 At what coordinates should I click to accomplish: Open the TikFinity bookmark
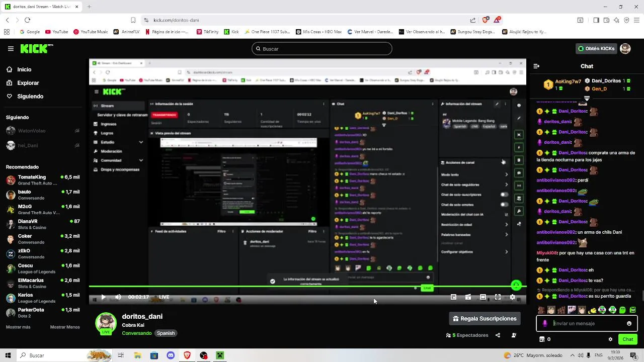tap(207, 32)
